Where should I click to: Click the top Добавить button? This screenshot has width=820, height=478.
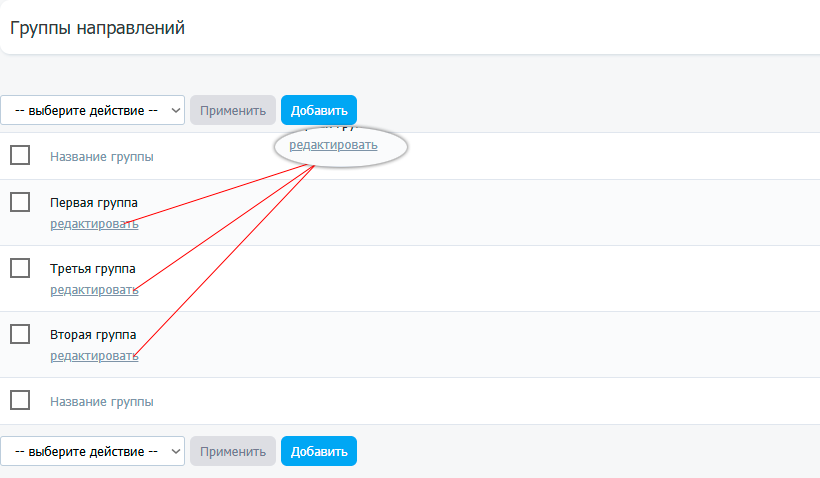pos(319,110)
